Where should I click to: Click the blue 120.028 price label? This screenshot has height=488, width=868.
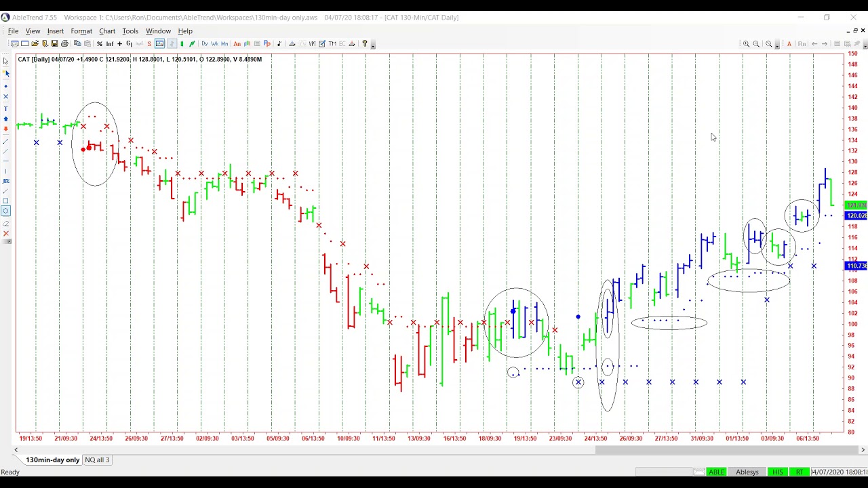tap(856, 216)
